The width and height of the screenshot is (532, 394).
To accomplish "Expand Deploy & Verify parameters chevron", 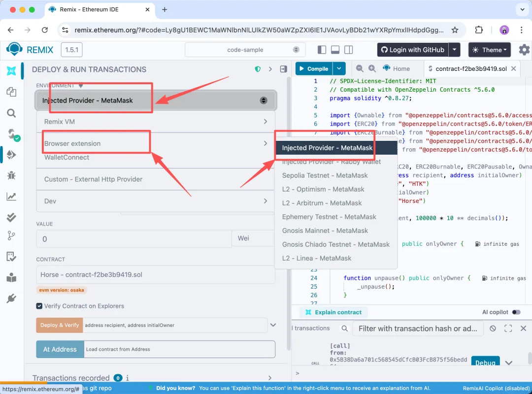I will (273, 325).
